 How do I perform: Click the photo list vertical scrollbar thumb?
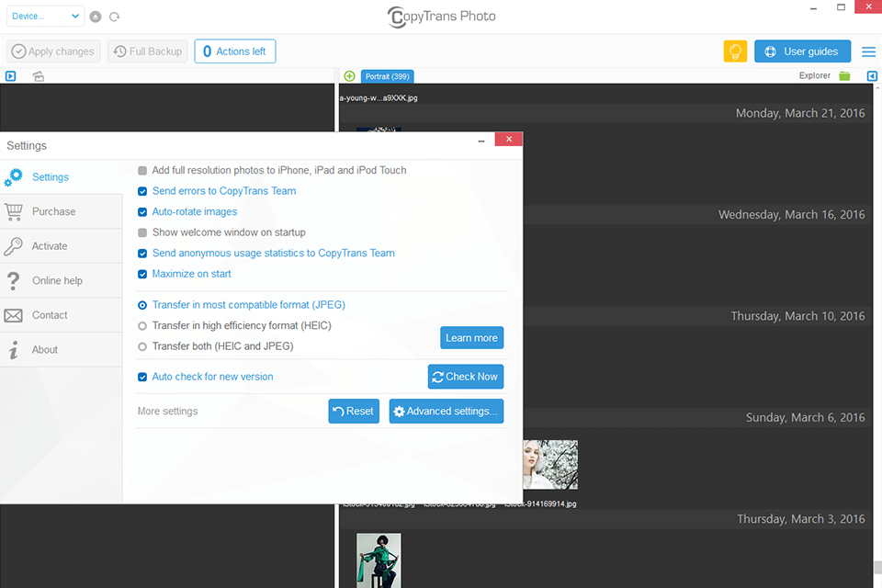(x=877, y=567)
